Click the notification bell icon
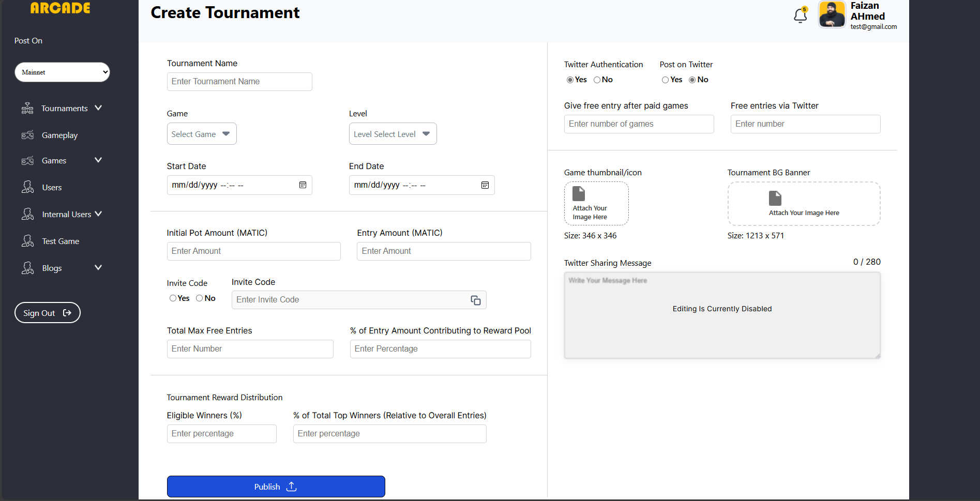The width and height of the screenshot is (980, 501). pos(800,16)
